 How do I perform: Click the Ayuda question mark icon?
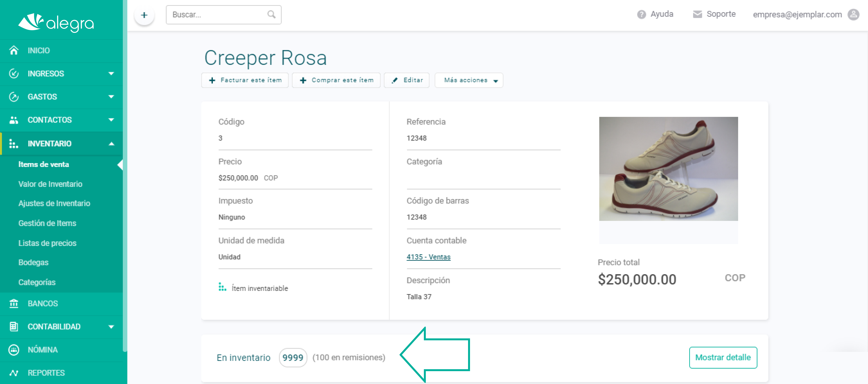pos(642,14)
